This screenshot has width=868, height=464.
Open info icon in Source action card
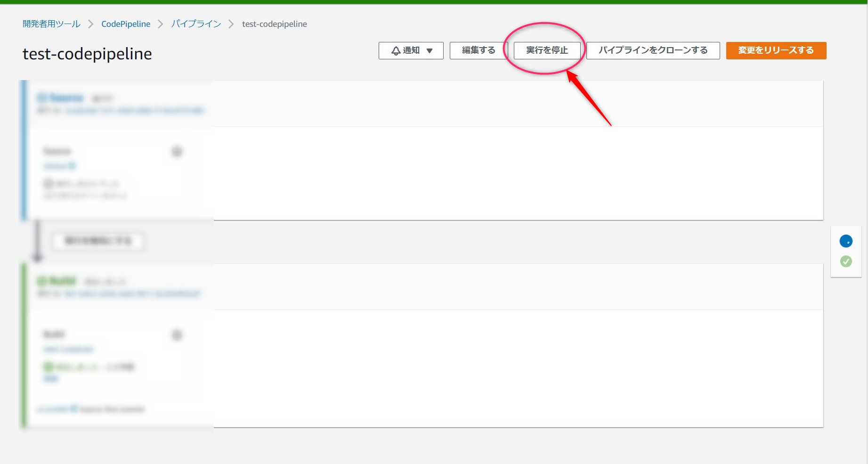(177, 152)
